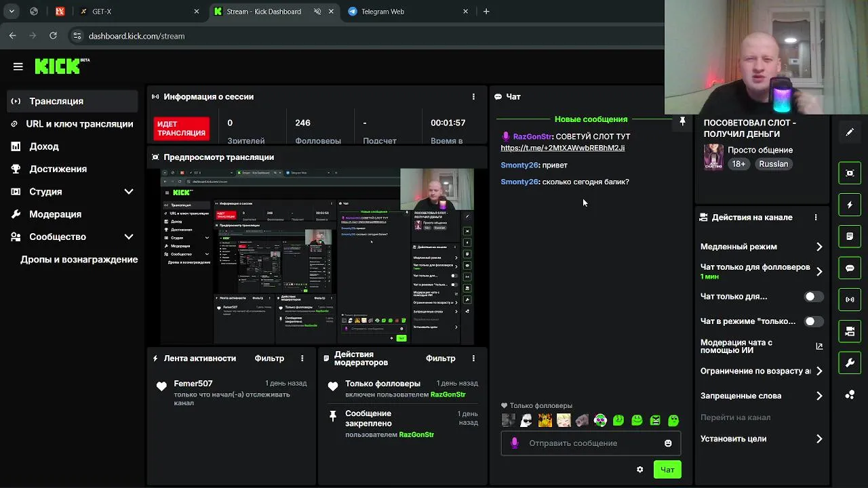
Task: Open the Модерация sidebar item
Action: pyautogui.click(x=72, y=214)
